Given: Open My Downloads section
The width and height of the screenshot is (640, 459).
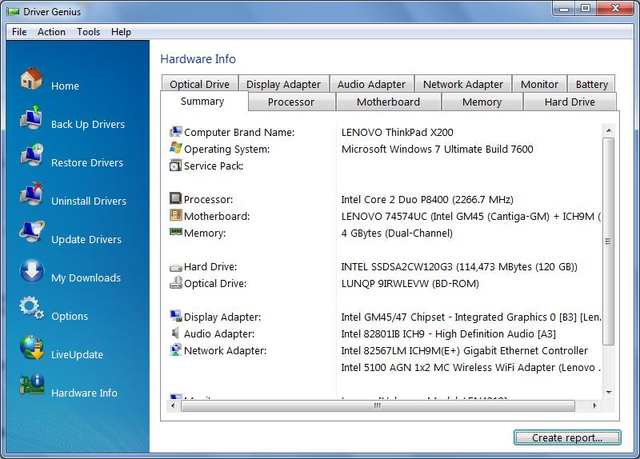Looking at the screenshot, I should 86,278.
